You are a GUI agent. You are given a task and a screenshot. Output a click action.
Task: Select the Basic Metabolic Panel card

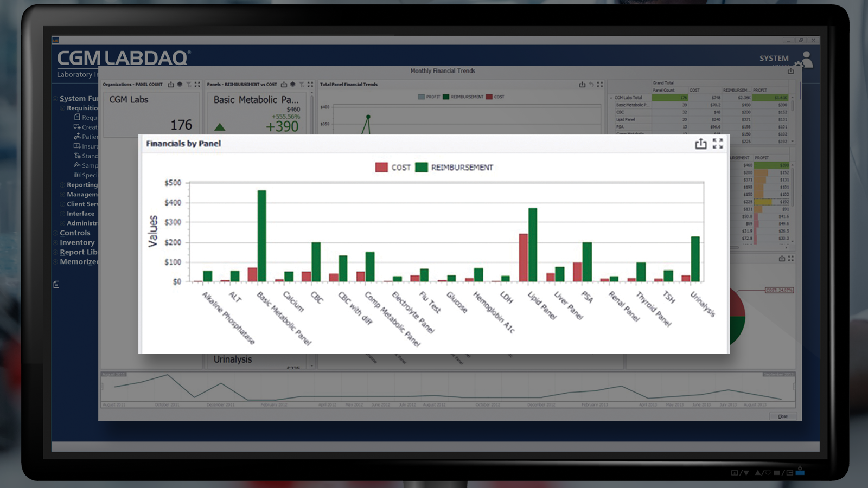pos(258,113)
